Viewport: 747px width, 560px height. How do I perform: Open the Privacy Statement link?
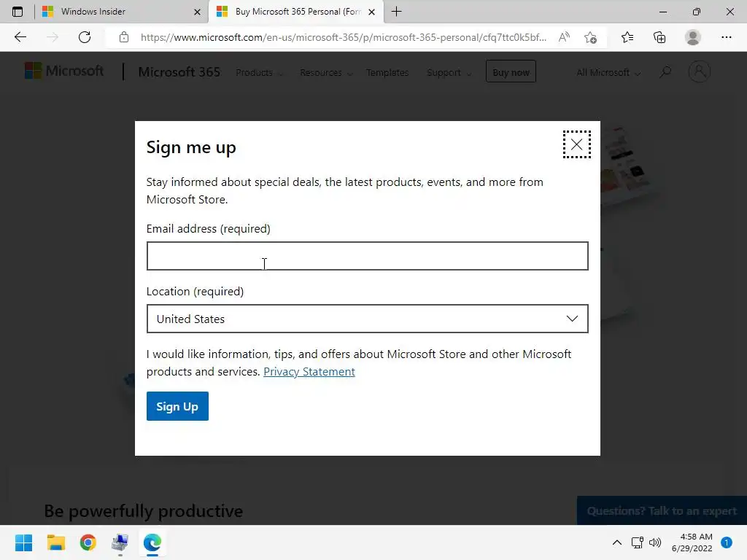pyautogui.click(x=309, y=371)
